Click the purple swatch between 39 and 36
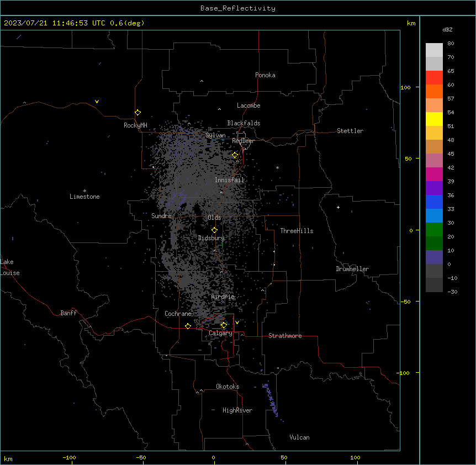This screenshot has width=476, height=465. [x=434, y=188]
